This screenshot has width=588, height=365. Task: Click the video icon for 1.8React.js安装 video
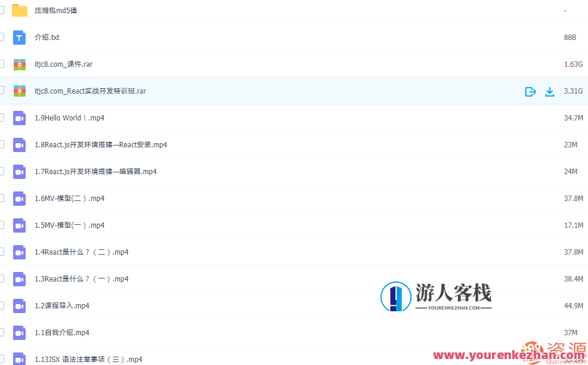coord(20,144)
